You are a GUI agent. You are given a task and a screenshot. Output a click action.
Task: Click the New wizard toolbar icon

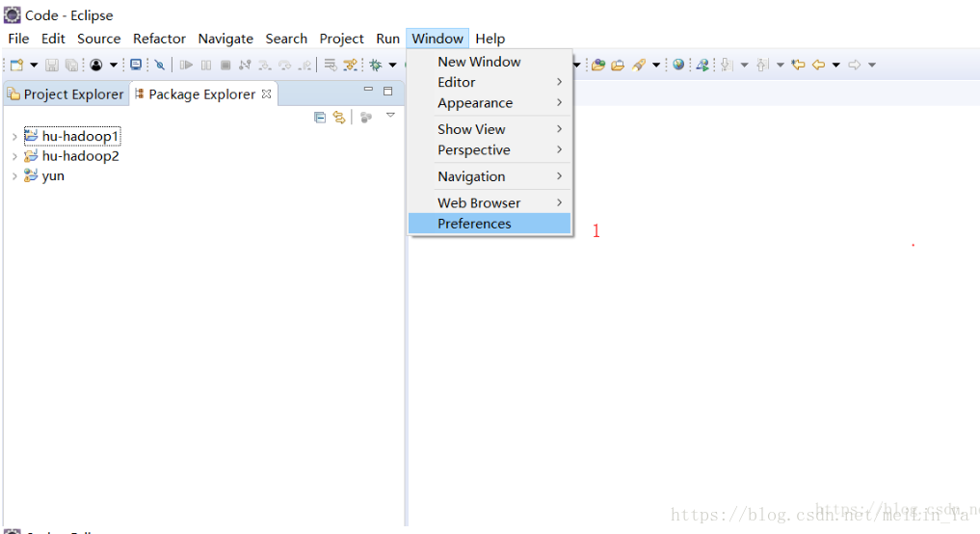tap(17, 65)
